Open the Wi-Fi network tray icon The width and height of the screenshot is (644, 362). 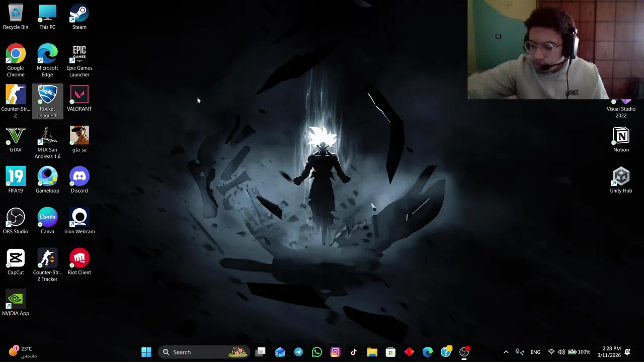click(x=551, y=352)
